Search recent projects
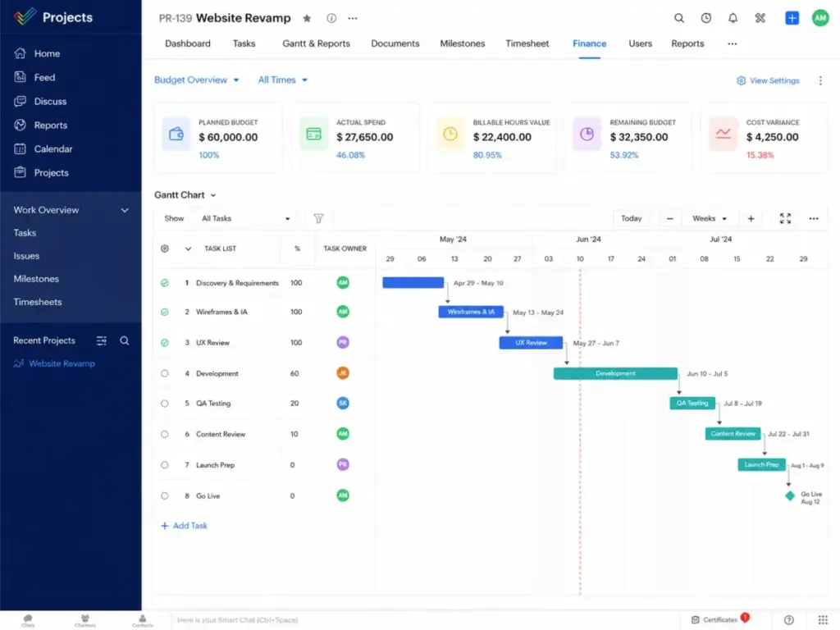Image resolution: width=840 pixels, height=630 pixels. pos(125,340)
